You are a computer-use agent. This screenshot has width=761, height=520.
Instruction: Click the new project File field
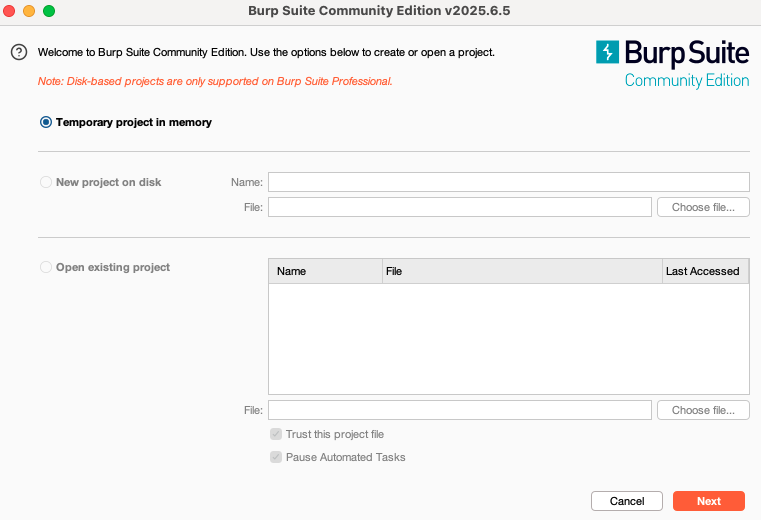point(460,207)
